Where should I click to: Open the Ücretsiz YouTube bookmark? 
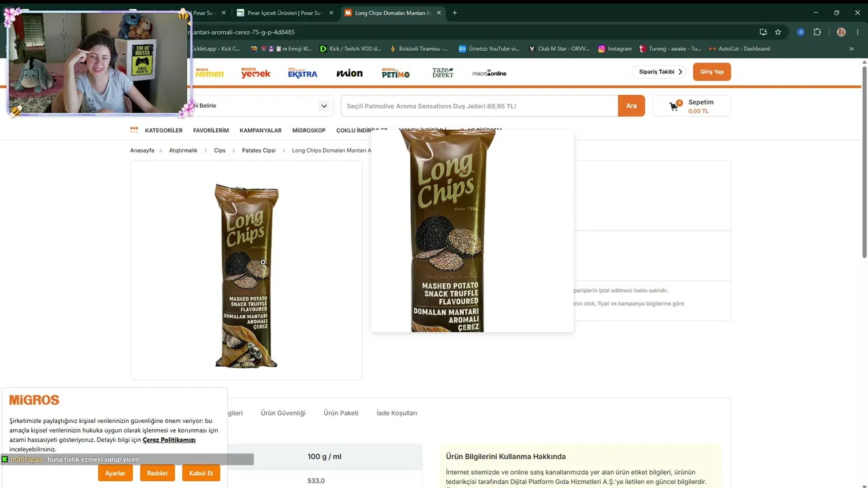489,49
